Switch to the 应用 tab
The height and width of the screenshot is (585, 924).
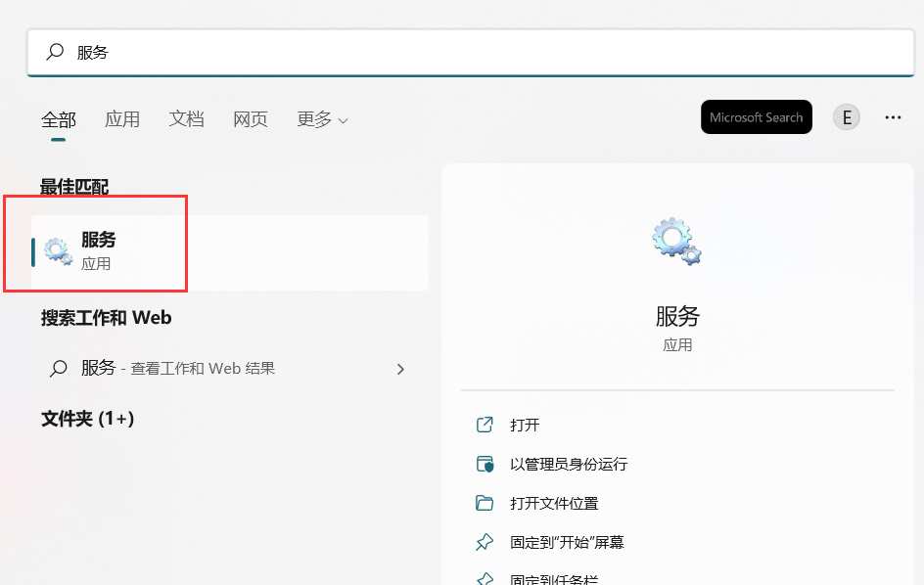click(x=122, y=119)
